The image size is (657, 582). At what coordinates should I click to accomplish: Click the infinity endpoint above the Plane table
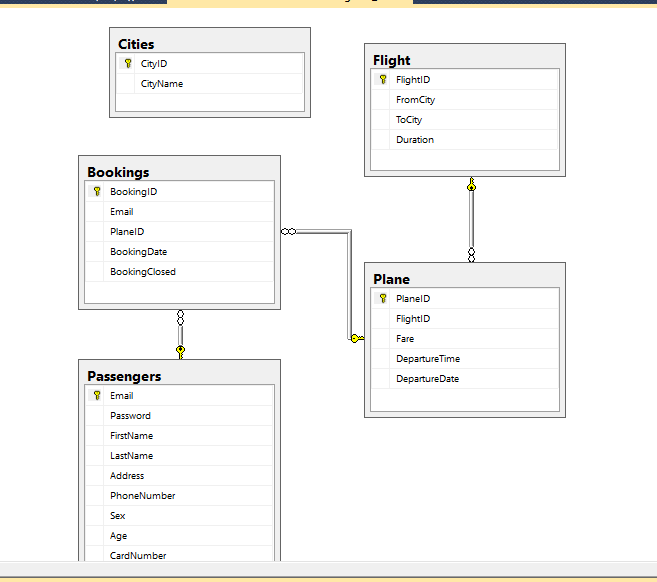coord(471,254)
